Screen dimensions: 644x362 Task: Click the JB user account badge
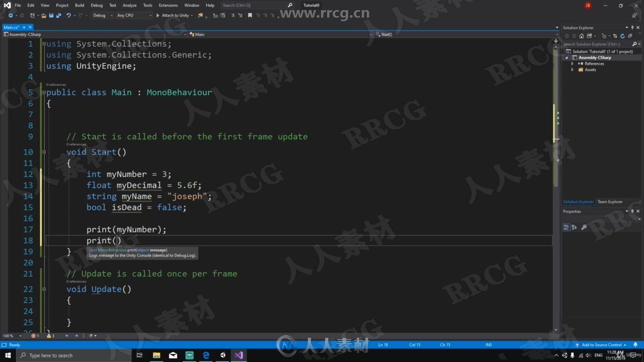point(588,5)
